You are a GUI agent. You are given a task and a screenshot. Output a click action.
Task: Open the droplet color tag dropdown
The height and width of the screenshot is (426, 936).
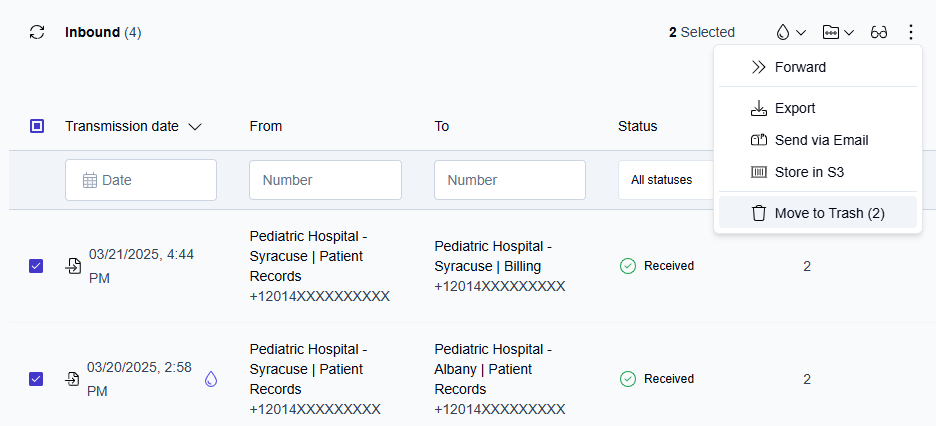coord(791,32)
